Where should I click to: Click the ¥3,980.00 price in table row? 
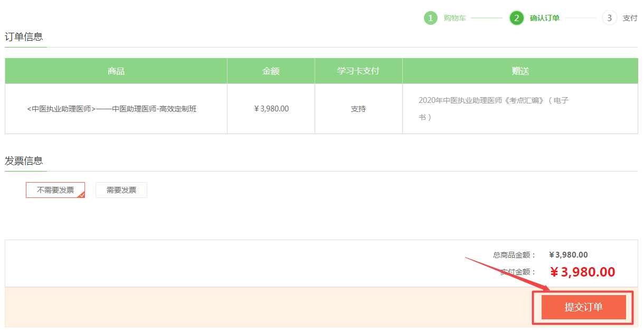point(271,109)
